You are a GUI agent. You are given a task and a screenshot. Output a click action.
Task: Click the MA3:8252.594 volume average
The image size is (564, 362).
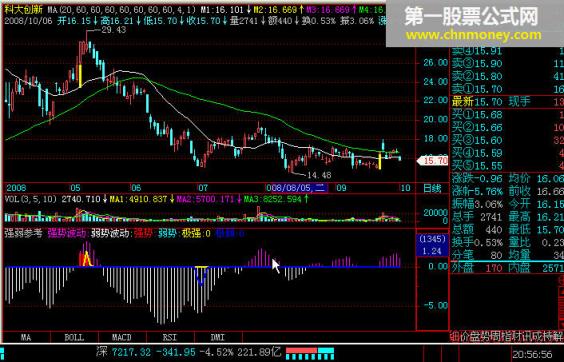click(x=273, y=199)
